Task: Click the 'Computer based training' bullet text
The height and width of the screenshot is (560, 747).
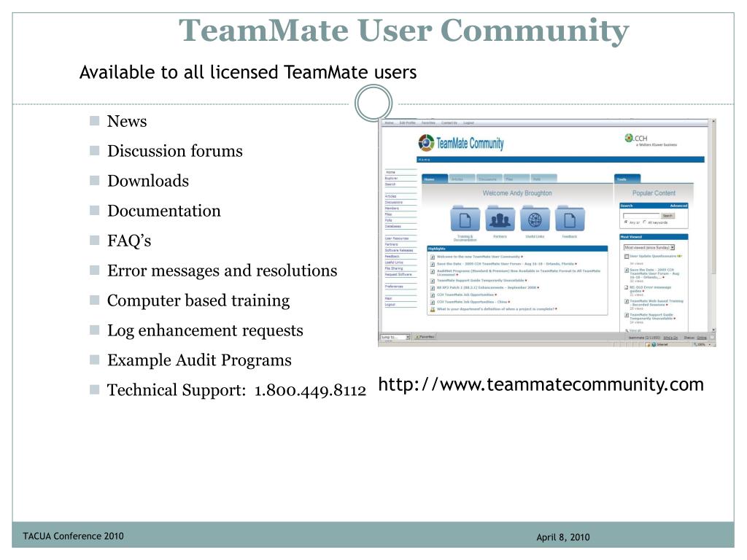Action: coord(198,301)
